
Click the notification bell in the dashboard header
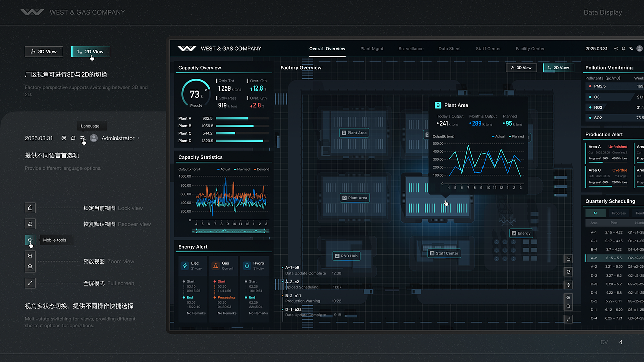pyautogui.click(x=624, y=49)
